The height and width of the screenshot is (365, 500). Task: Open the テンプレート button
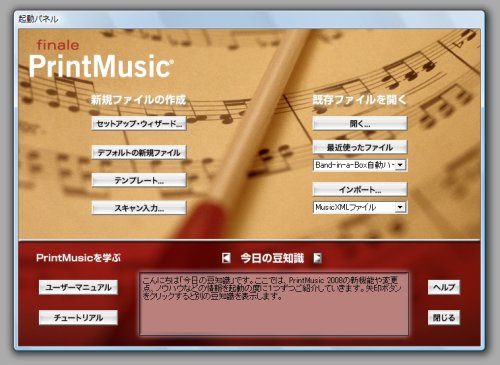click(139, 180)
